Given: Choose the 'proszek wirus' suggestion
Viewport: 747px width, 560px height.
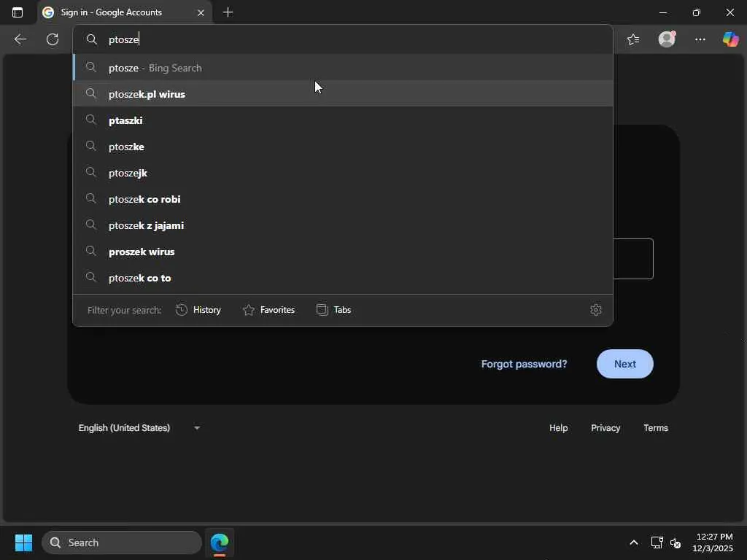Looking at the screenshot, I should (x=343, y=252).
